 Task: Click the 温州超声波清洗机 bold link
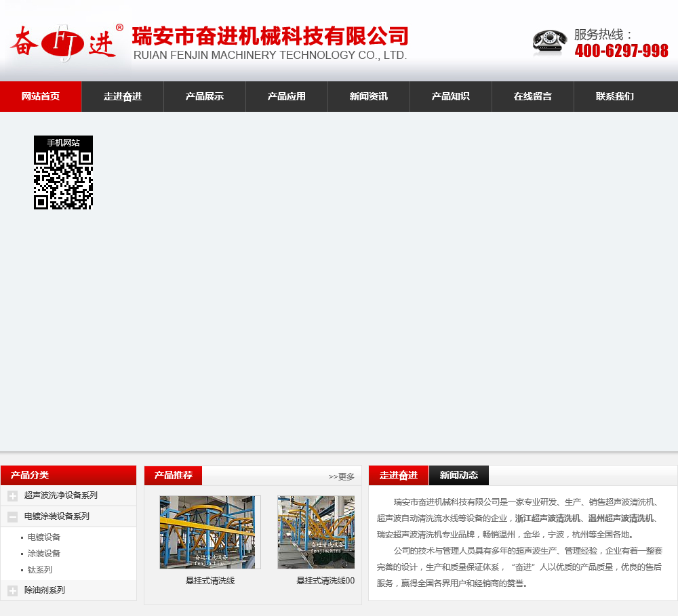click(x=621, y=518)
